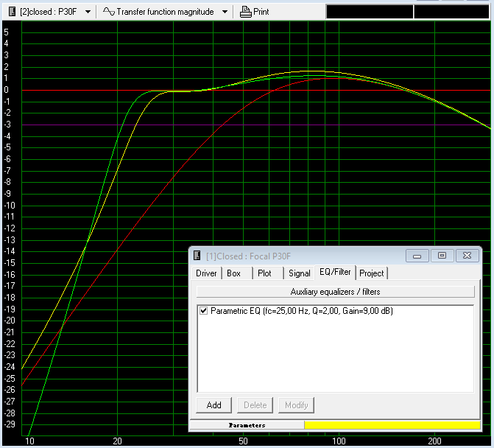Screen dimensions: 494x448
Task: Maximize the Closed : Focal P30F dialog
Action: 442,256
